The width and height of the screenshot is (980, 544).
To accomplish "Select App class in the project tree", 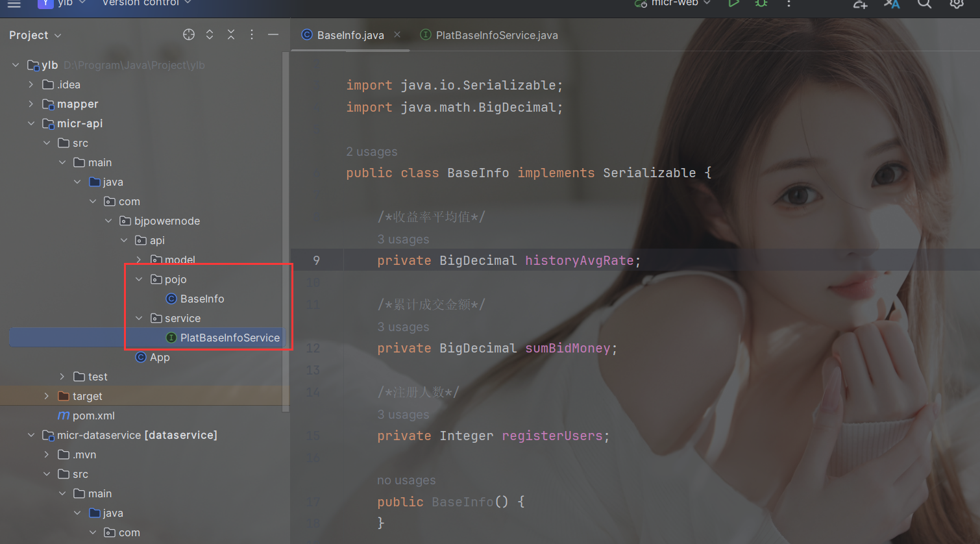I will click(x=160, y=357).
